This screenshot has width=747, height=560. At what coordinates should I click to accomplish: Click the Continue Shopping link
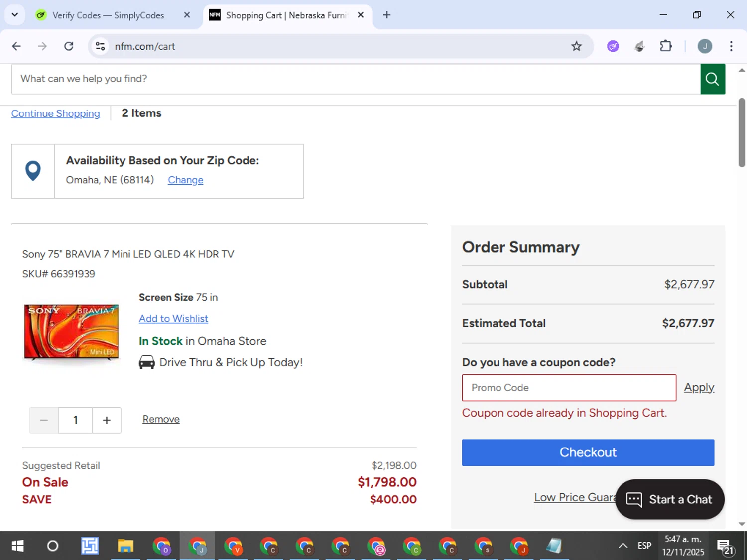click(x=56, y=113)
